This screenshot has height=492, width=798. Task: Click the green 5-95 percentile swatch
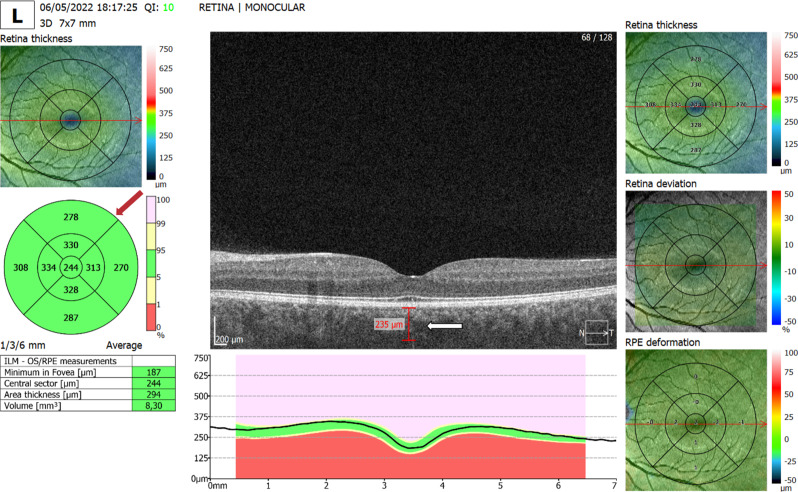tap(151, 263)
